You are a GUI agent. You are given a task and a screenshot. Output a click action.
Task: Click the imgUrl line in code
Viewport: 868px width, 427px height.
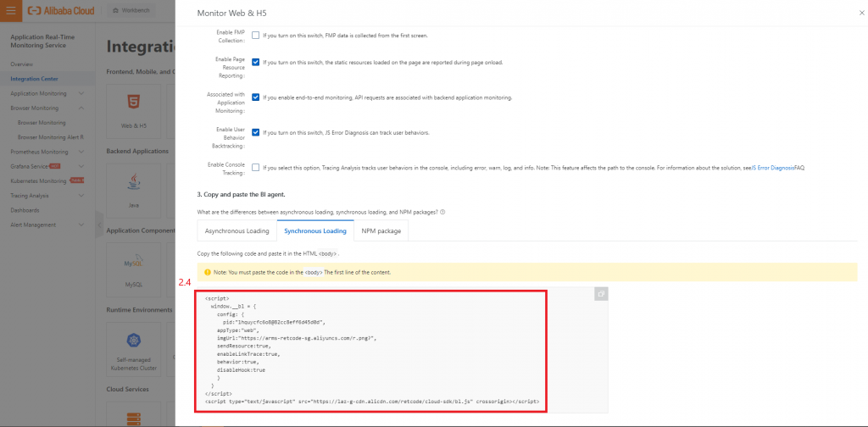coord(297,337)
